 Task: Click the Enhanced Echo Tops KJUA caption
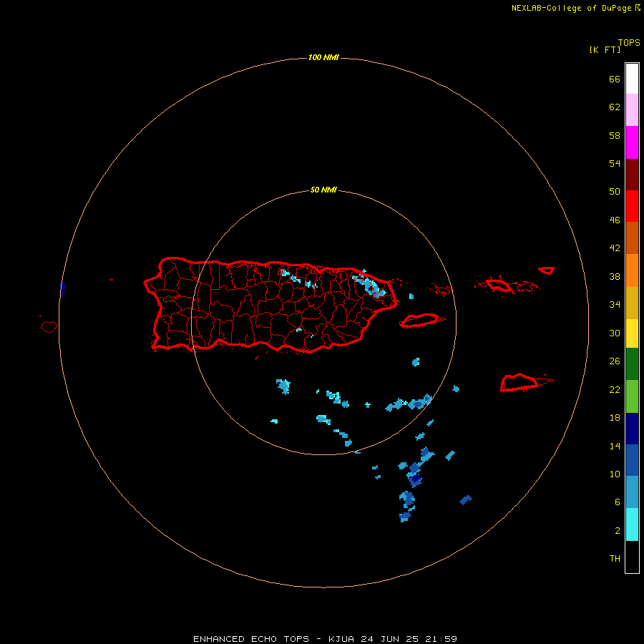click(x=326, y=639)
